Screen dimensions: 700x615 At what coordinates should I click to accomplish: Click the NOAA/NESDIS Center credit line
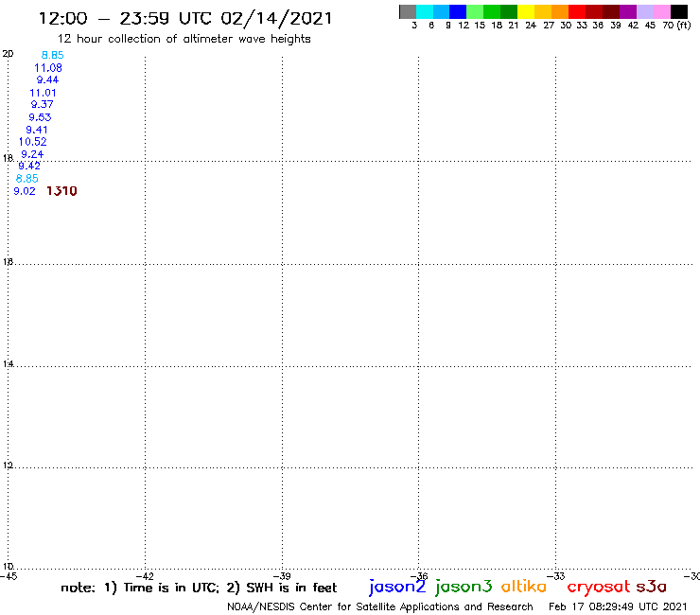click(380, 607)
